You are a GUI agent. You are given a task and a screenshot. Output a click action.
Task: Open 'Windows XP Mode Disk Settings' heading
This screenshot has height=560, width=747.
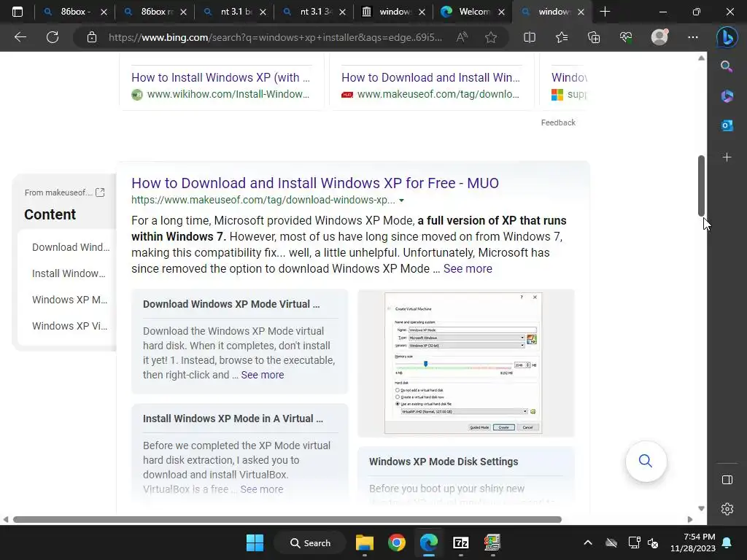[444, 462]
